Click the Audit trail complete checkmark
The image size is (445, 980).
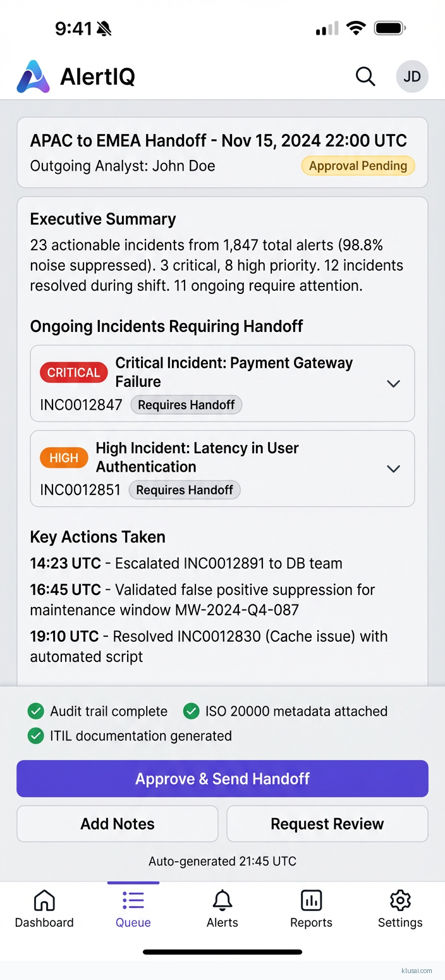coord(36,711)
